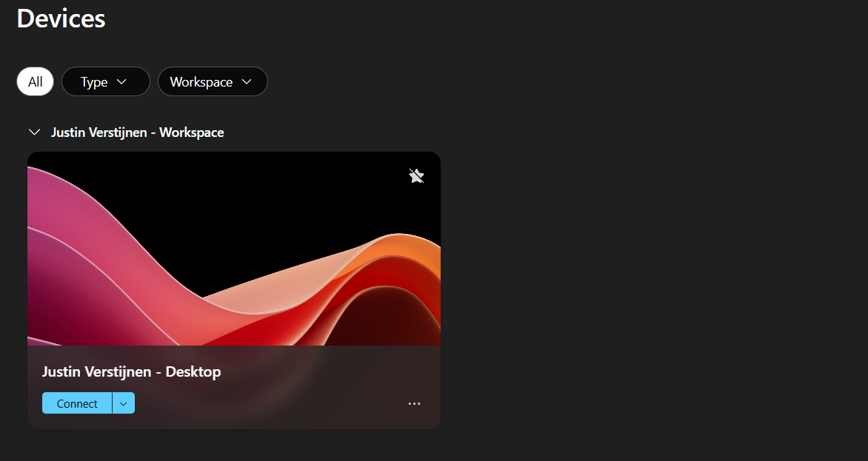The height and width of the screenshot is (461, 868).
Task: Click the Justin Verstijnen - Workspace heading
Action: (x=137, y=132)
